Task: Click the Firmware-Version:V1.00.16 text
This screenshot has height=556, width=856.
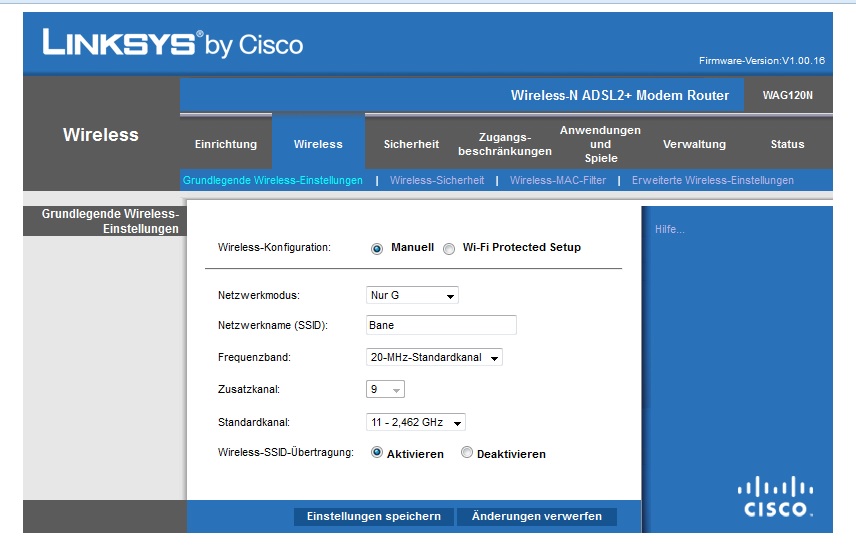Action: point(762,61)
